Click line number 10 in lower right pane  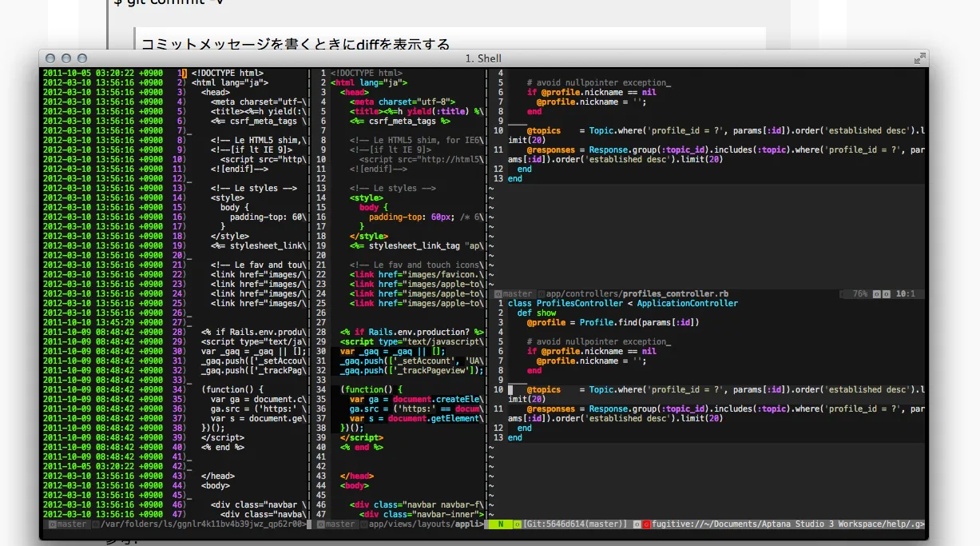coord(498,389)
